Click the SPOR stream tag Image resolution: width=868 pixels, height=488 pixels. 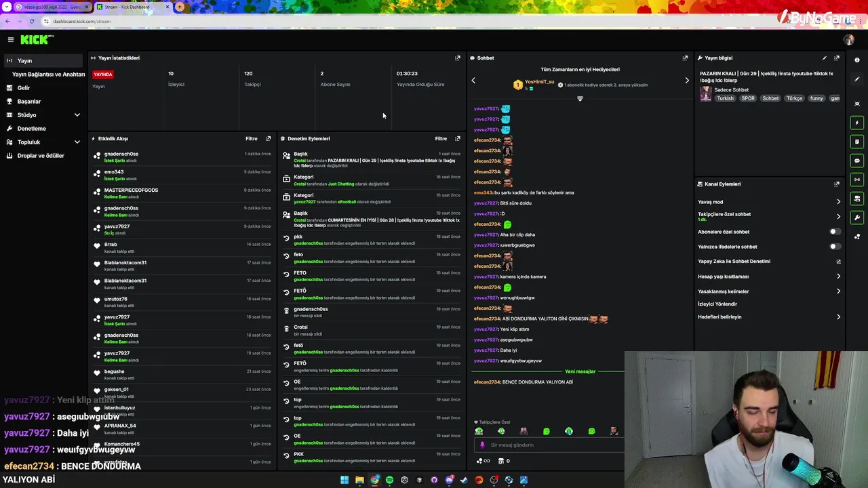coord(748,98)
